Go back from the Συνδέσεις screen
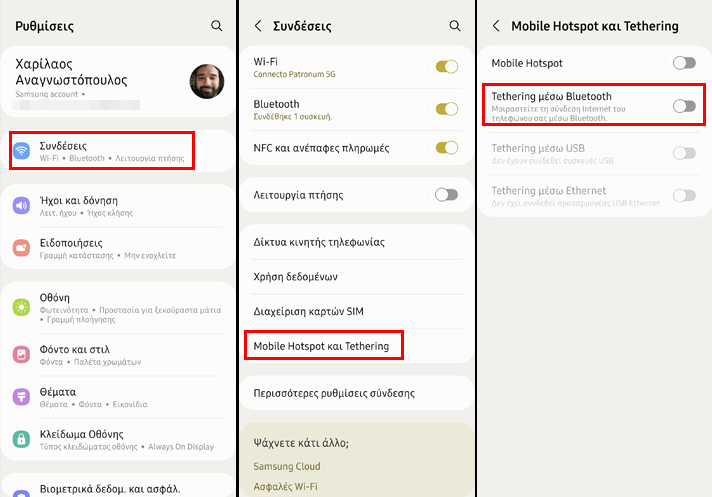This screenshot has width=712, height=497. tap(258, 26)
